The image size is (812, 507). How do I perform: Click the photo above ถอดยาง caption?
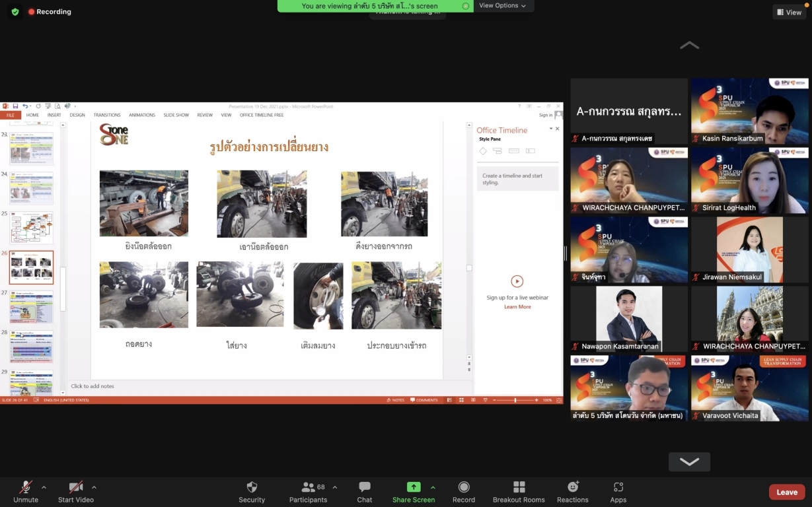click(x=143, y=294)
